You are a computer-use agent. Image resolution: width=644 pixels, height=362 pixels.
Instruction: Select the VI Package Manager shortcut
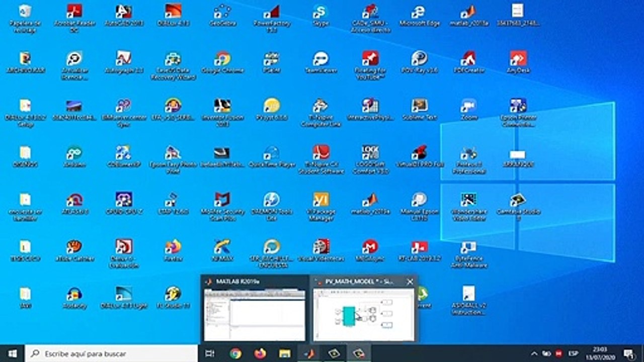click(320, 207)
